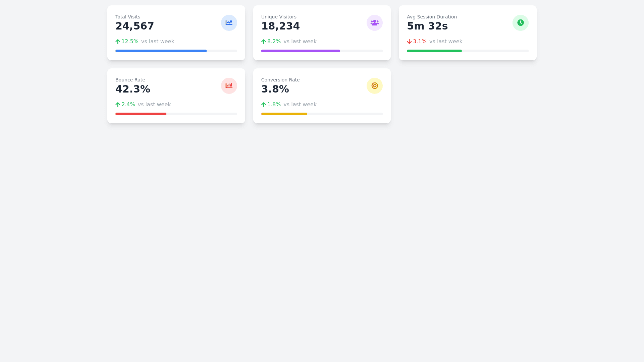Click up arrow next to 2.4%
Image resolution: width=644 pixels, height=362 pixels.
pyautogui.click(x=118, y=105)
